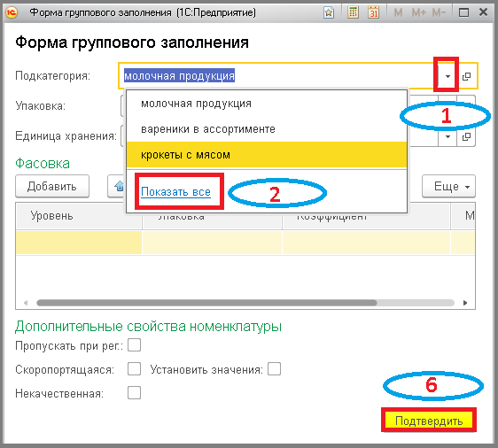
Task: Toggle the Скоропортящаяся checkbox
Action: (134, 369)
